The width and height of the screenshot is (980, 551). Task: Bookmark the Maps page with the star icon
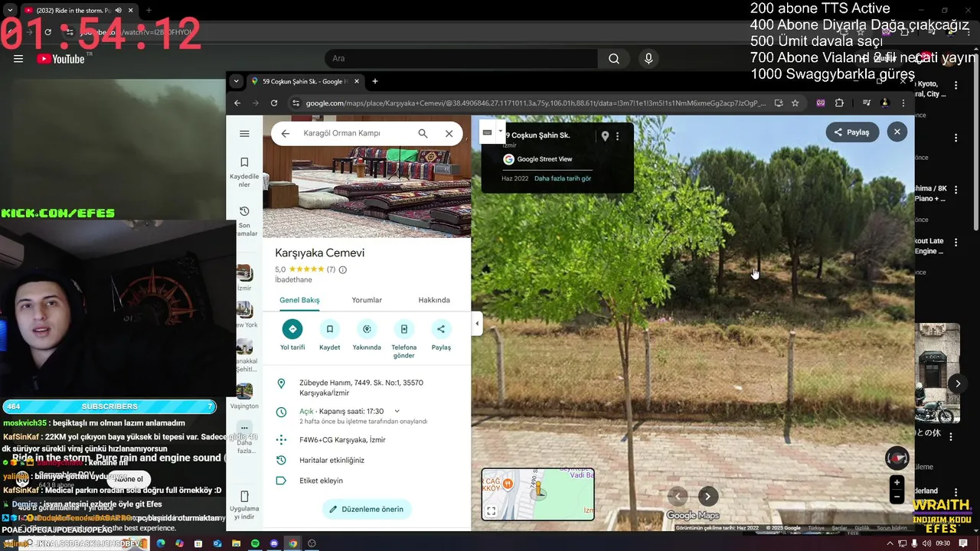tap(795, 103)
